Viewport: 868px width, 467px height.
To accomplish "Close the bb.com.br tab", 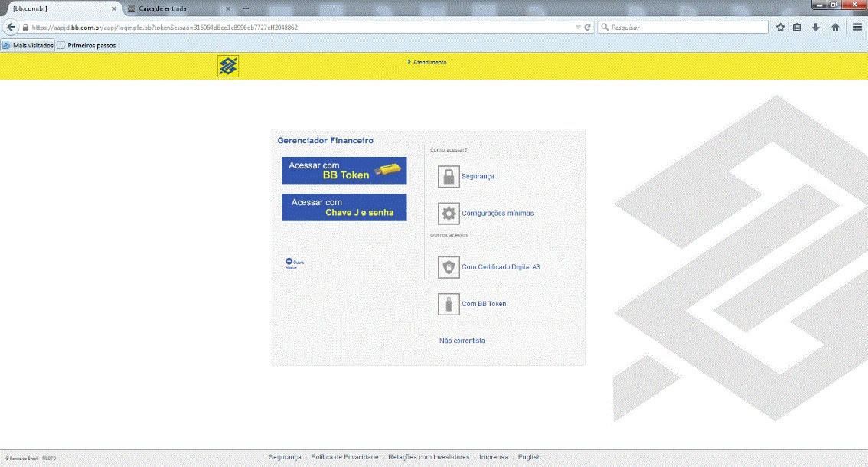I will pos(114,9).
